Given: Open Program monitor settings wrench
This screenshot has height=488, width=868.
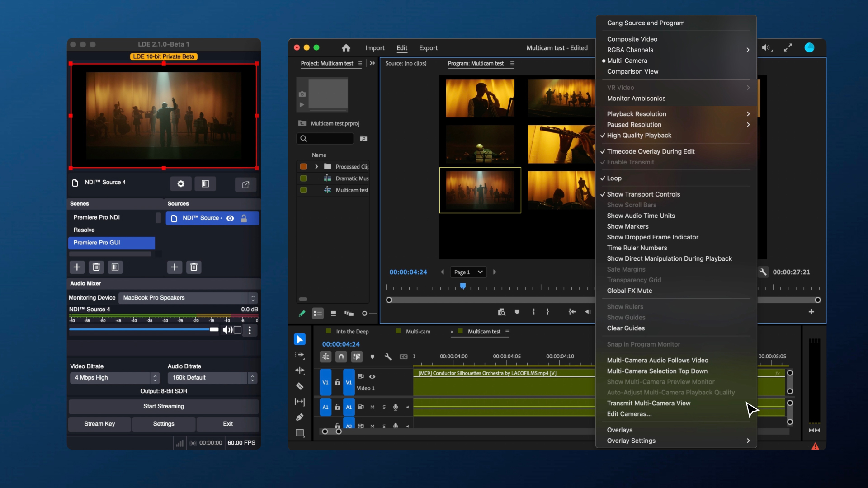Looking at the screenshot, I should (x=763, y=272).
